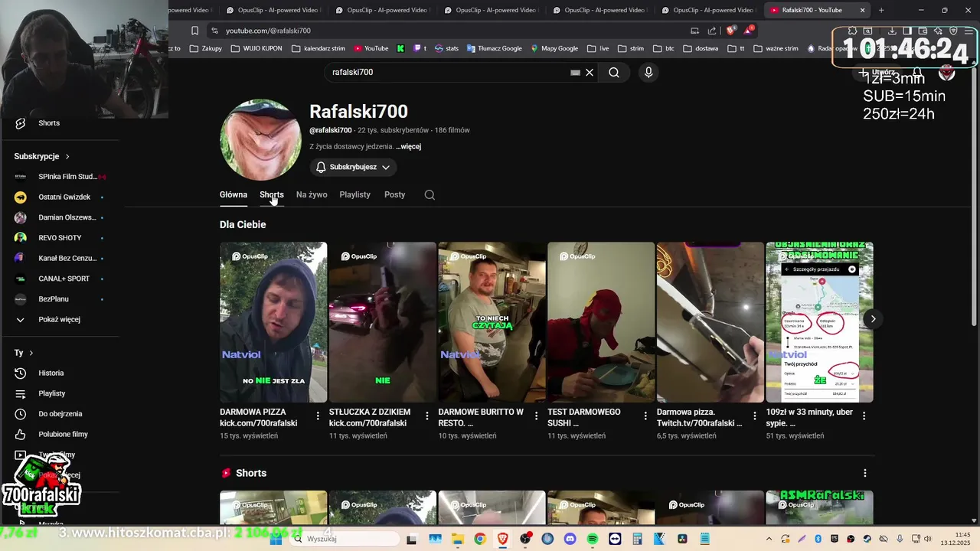Open the Windows Start menu
980x551 pixels.
(x=276, y=539)
